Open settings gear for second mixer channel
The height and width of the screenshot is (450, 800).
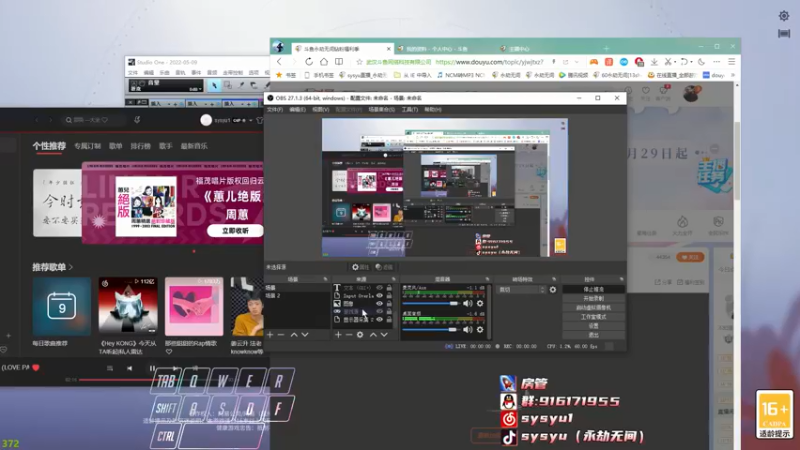480,330
